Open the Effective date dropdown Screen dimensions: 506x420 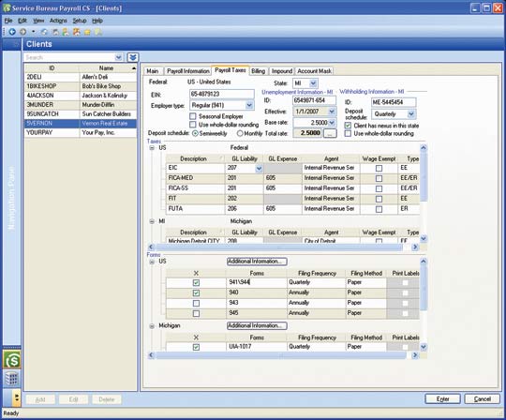pos(332,112)
